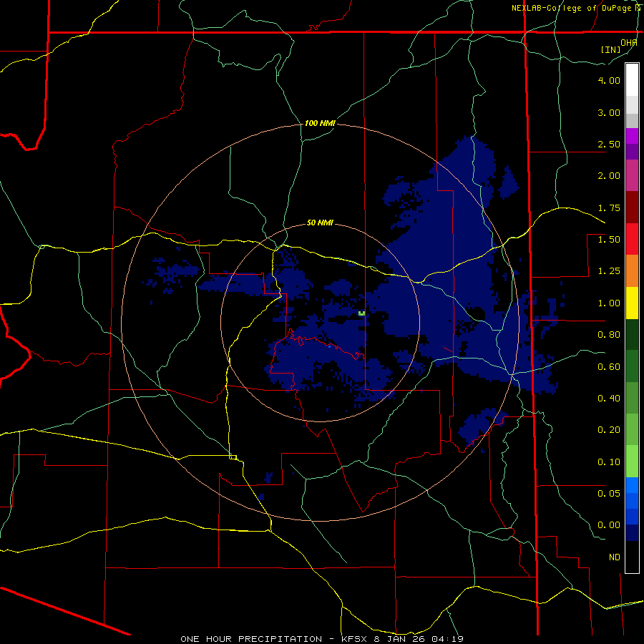Click the bright red legend swatch
Image resolution: width=644 pixels, height=644 pixels.
pos(632,239)
